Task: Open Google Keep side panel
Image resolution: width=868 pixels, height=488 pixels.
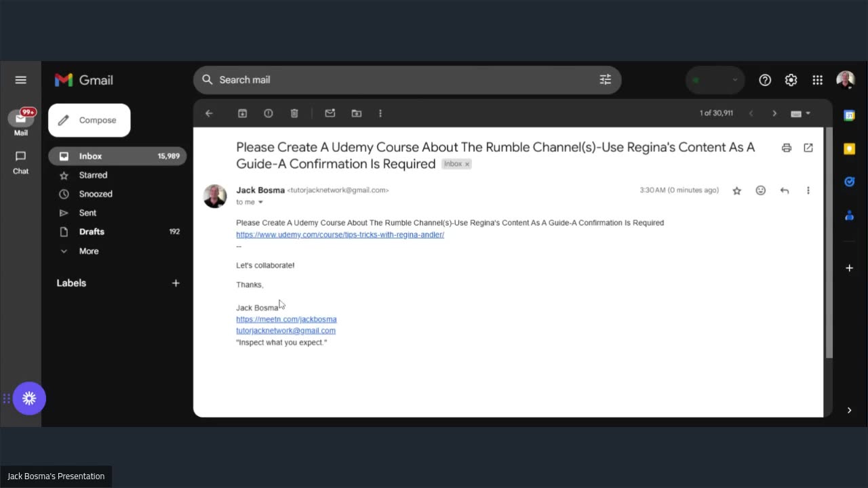Action: (849, 148)
